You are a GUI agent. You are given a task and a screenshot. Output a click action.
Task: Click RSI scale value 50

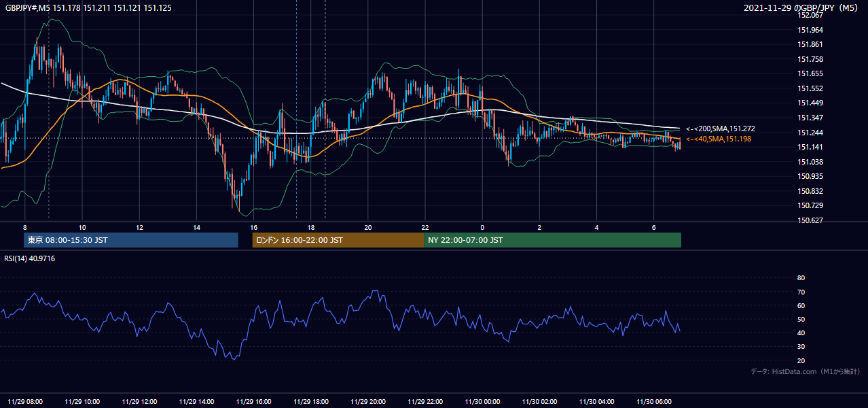pyautogui.click(x=801, y=319)
